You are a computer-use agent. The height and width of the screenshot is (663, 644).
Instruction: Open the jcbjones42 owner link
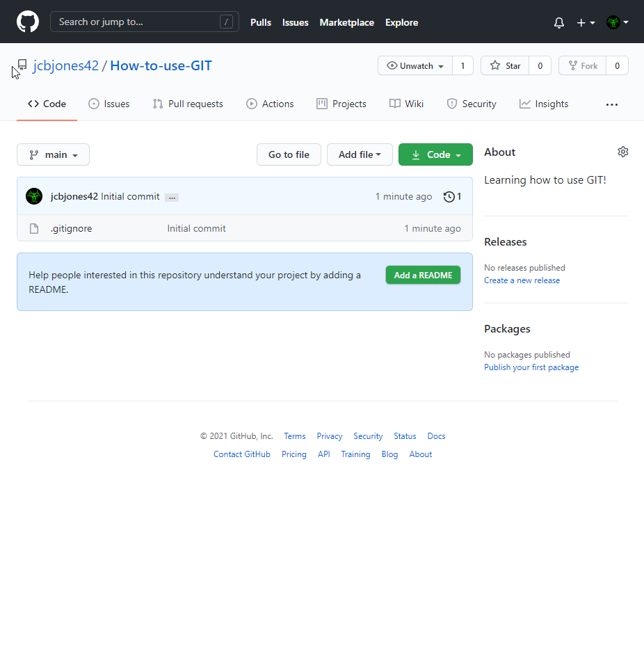tap(66, 65)
